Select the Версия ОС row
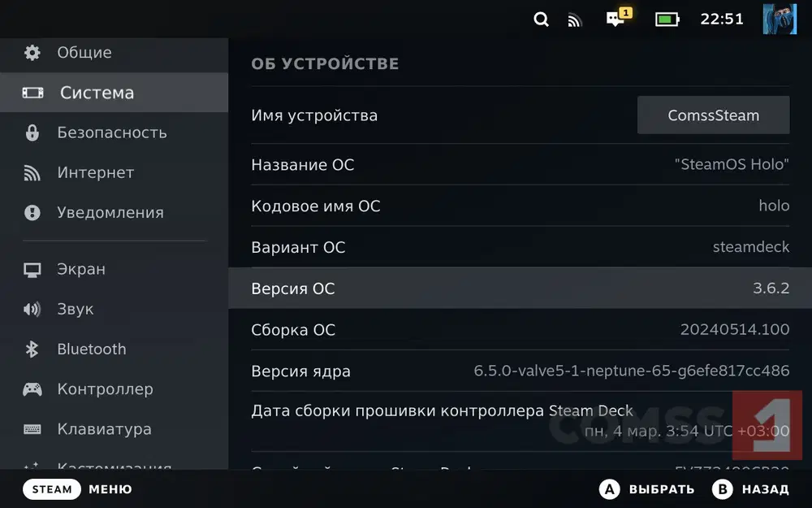 click(x=520, y=289)
